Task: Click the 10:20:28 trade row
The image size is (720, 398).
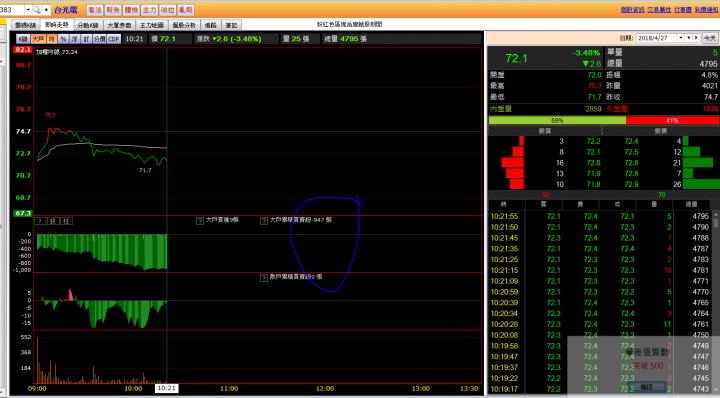Action: (x=600, y=325)
